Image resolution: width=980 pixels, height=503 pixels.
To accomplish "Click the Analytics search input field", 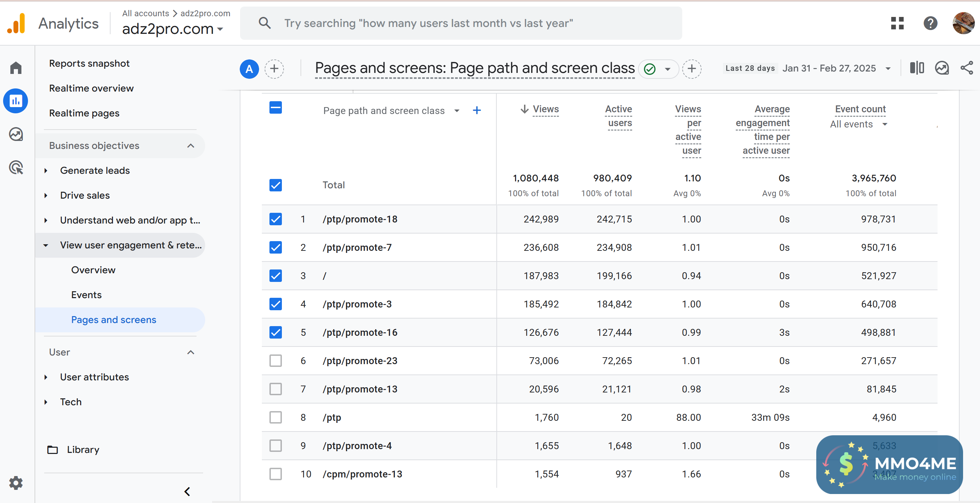I will click(461, 23).
